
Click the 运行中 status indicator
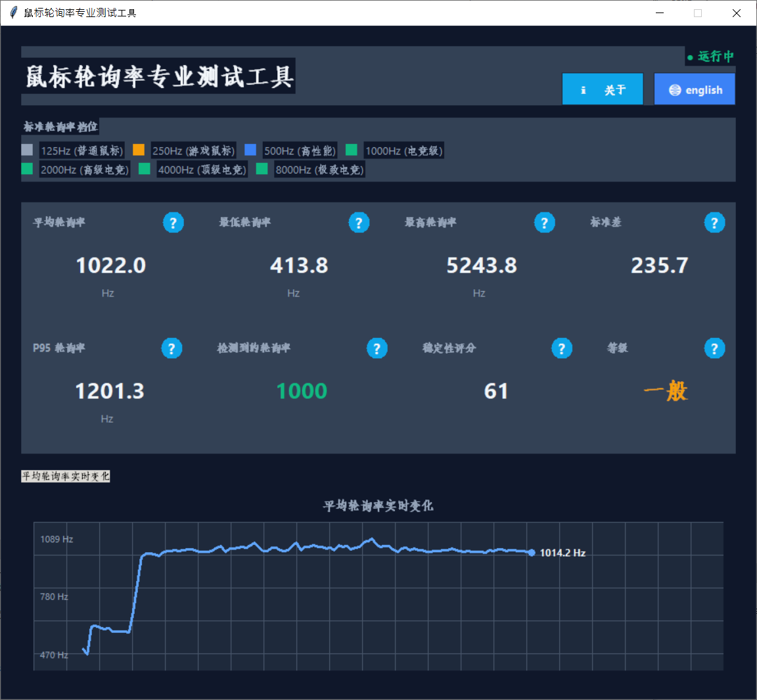pyautogui.click(x=711, y=57)
